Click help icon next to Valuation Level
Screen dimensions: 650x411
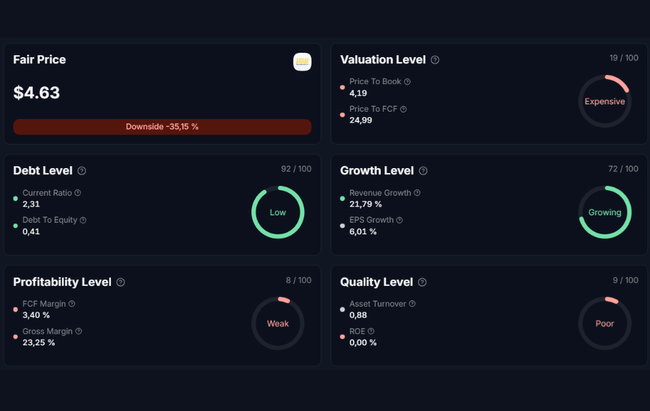click(435, 60)
